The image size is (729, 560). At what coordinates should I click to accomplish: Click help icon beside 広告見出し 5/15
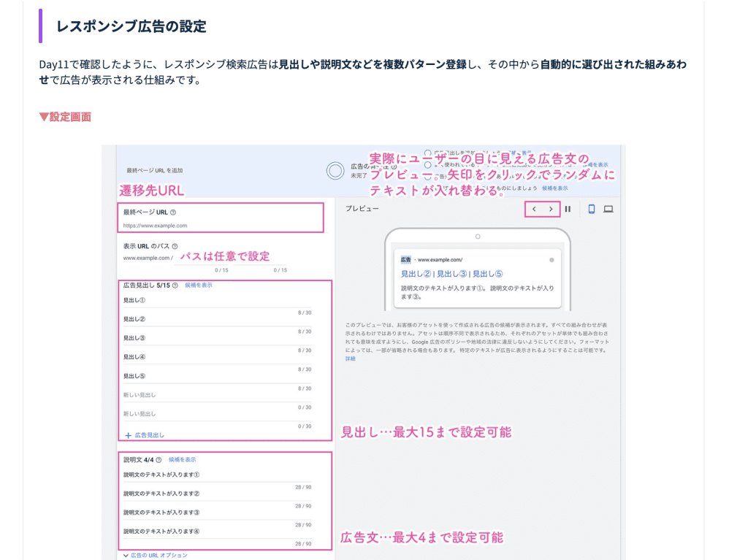[x=175, y=285]
